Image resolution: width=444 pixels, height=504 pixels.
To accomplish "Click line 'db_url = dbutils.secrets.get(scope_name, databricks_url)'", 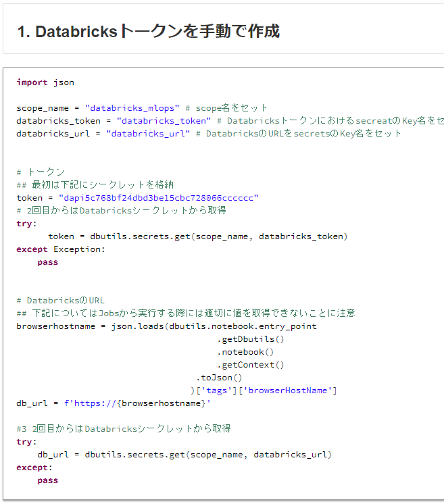I will [x=184, y=455].
